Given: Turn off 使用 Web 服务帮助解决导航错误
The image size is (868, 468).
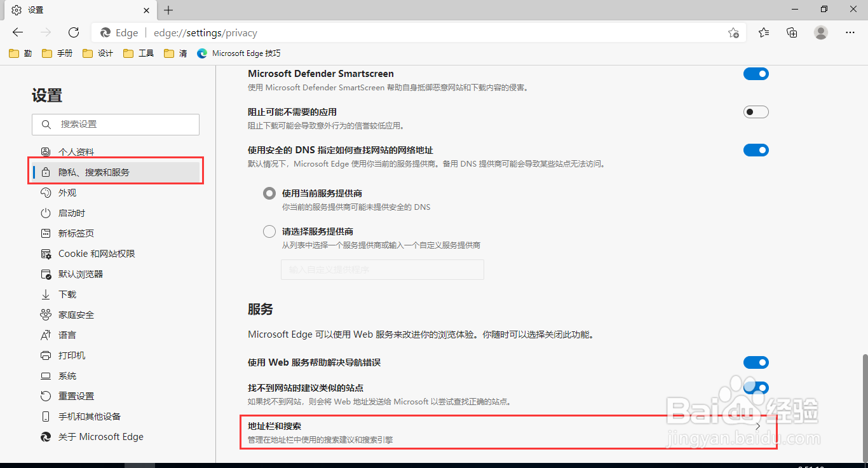Looking at the screenshot, I should (x=756, y=362).
